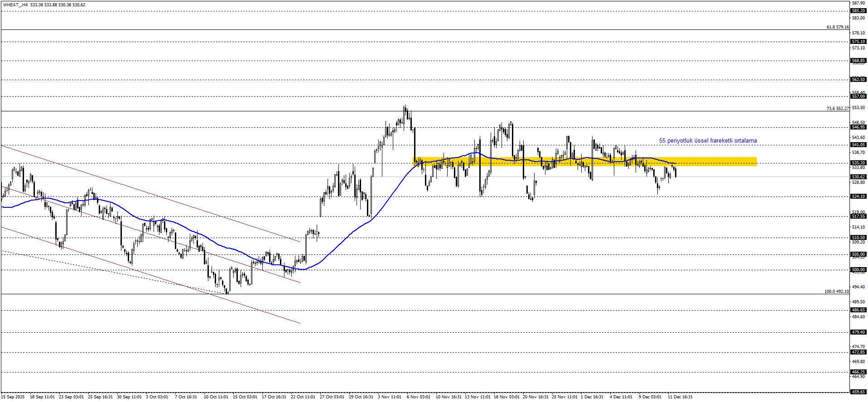
Task: Click the 459.65 price level tag
Action: pyautogui.click(x=858, y=392)
